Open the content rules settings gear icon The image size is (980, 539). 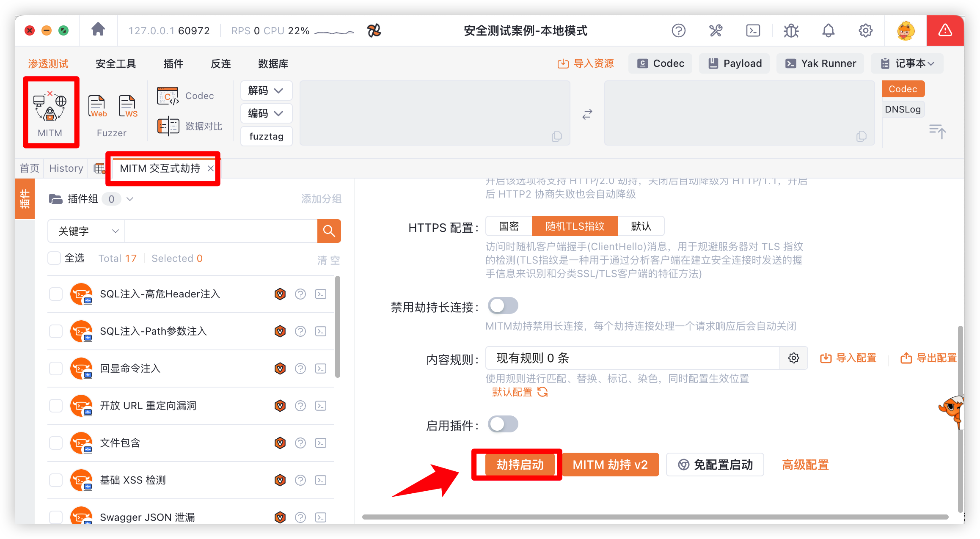click(794, 358)
